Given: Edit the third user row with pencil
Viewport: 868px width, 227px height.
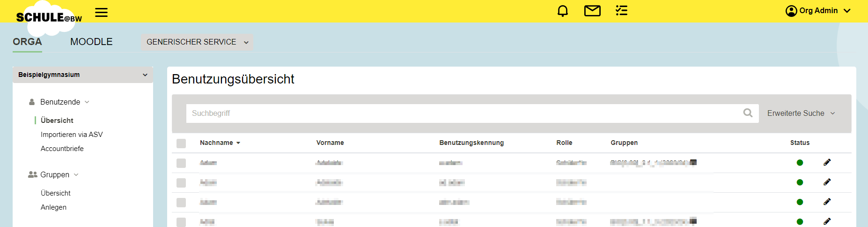Looking at the screenshot, I should 827,202.
